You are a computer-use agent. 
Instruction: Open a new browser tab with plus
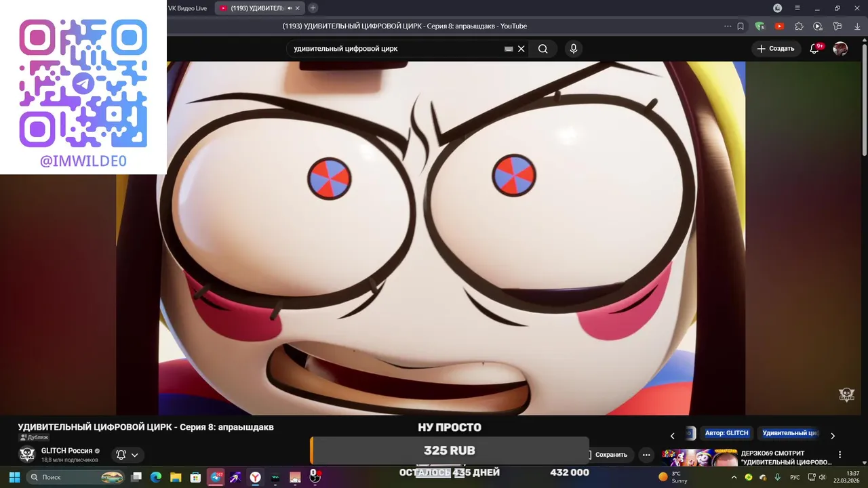coord(313,8)
